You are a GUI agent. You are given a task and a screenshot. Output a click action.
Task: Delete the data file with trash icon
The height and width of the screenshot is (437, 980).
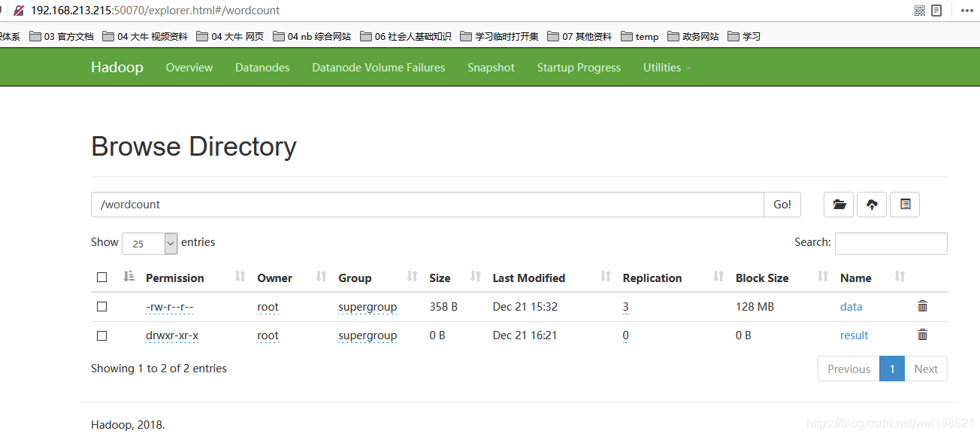point(923,306)
